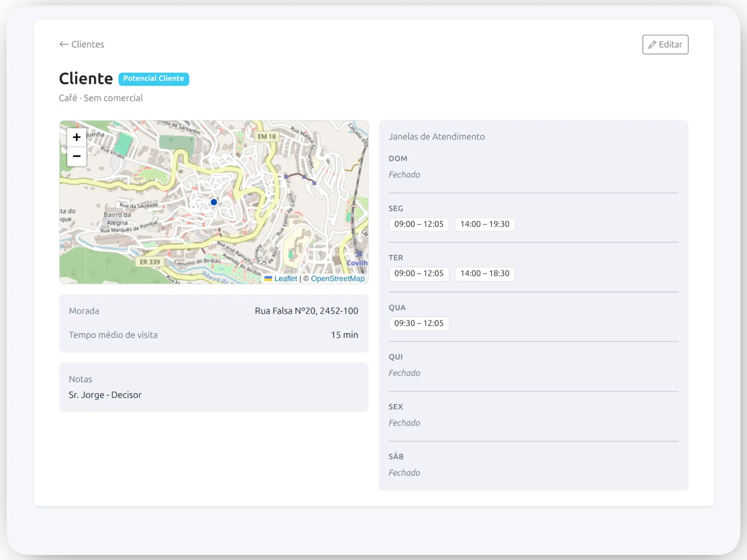Select QUA time slot 09:30 – 12:05
The height and width of the screenshot is (560, 747).
click(419, 323)
